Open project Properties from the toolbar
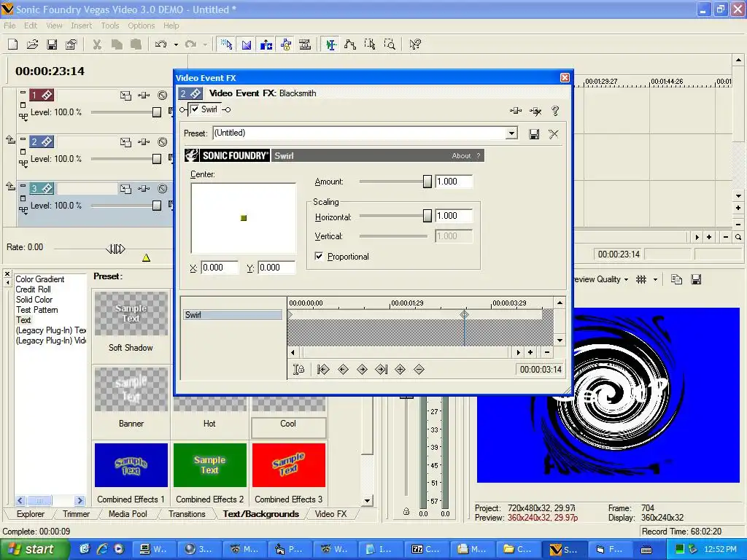 pos(71,44)
